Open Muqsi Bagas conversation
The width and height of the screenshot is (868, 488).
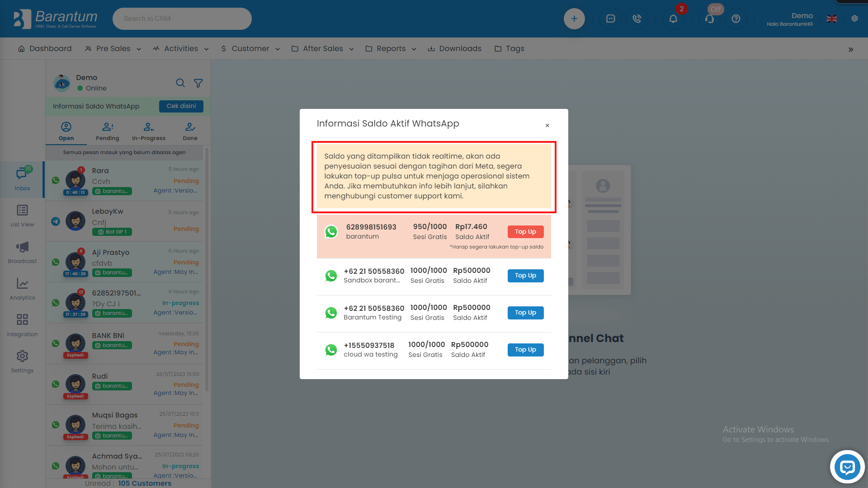pyautogui.click(x=125, y=425)
